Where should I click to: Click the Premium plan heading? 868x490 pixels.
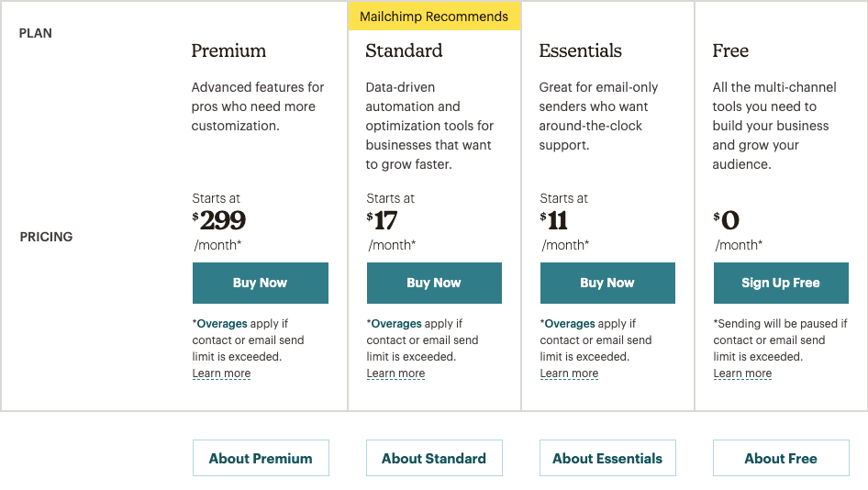pyautogui.click(x=228, y=50)
